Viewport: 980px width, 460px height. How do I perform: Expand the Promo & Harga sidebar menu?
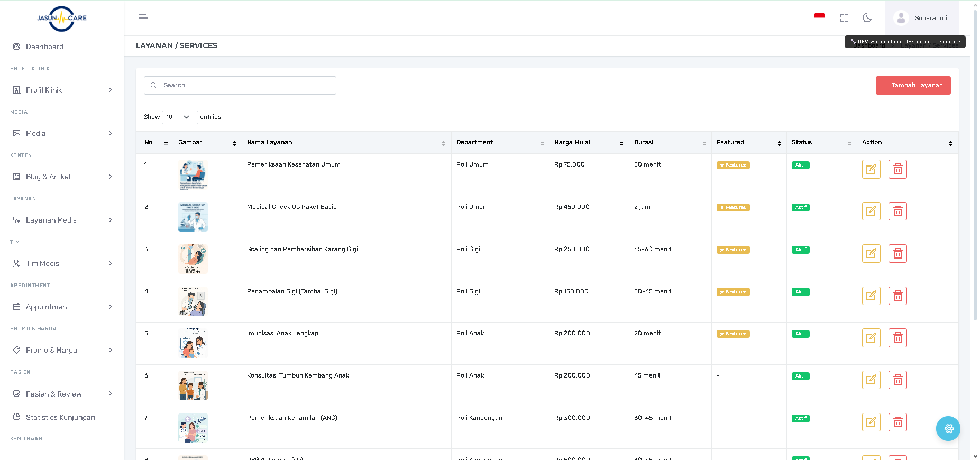coord(62,350)
